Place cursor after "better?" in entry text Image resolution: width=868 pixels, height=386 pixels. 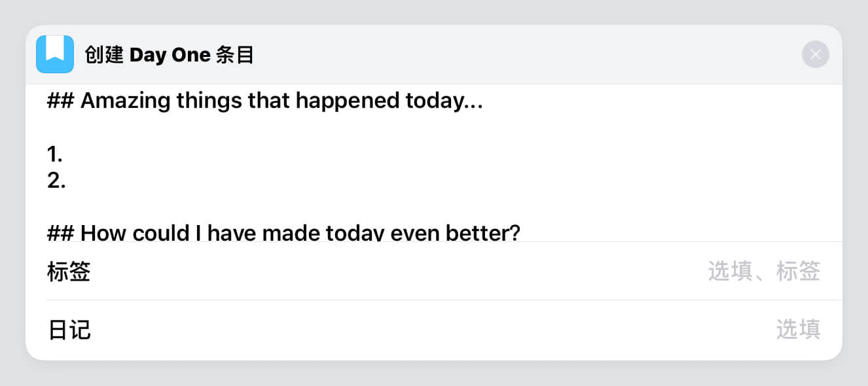tap(521, 233)
